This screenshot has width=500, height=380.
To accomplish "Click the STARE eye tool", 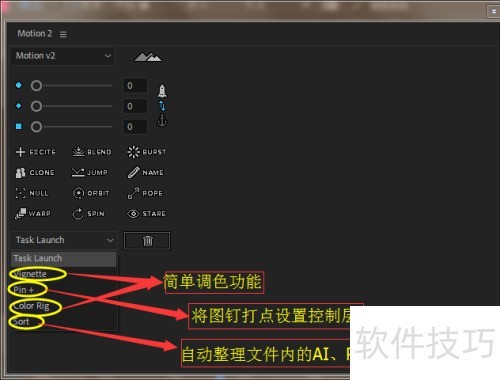I will [146, 214].
